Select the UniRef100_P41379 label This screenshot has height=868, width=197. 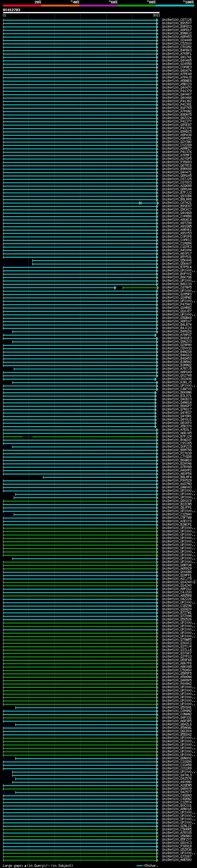[177, 91]
